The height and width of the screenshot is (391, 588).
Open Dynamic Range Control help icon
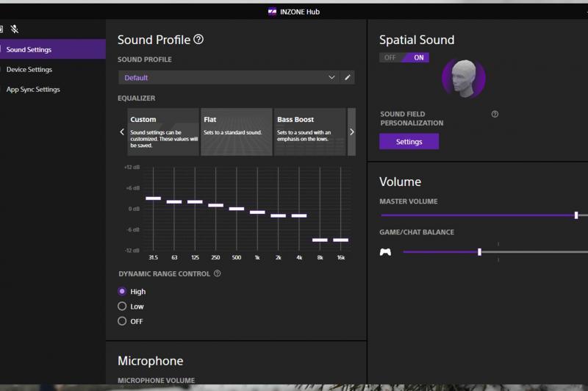tap(217, 273)
